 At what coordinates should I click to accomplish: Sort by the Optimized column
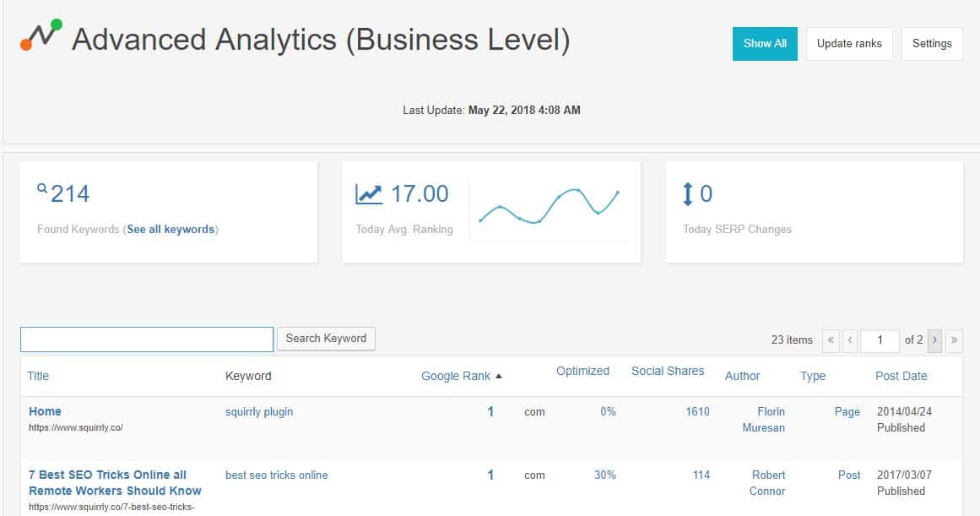[582, 371]
